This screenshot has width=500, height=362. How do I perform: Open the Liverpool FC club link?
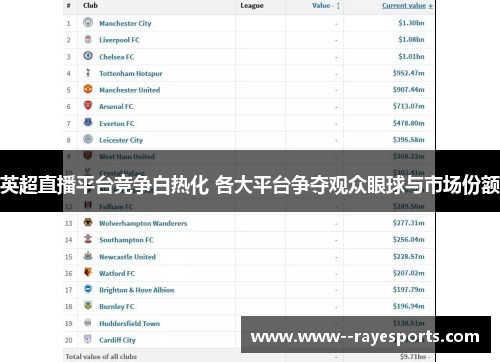coord(119,40)
